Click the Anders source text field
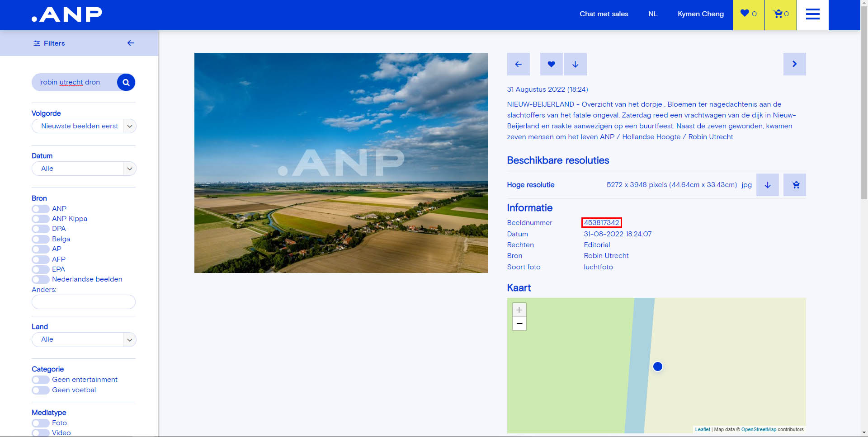868x437 pixels. [x=84, y=302]
